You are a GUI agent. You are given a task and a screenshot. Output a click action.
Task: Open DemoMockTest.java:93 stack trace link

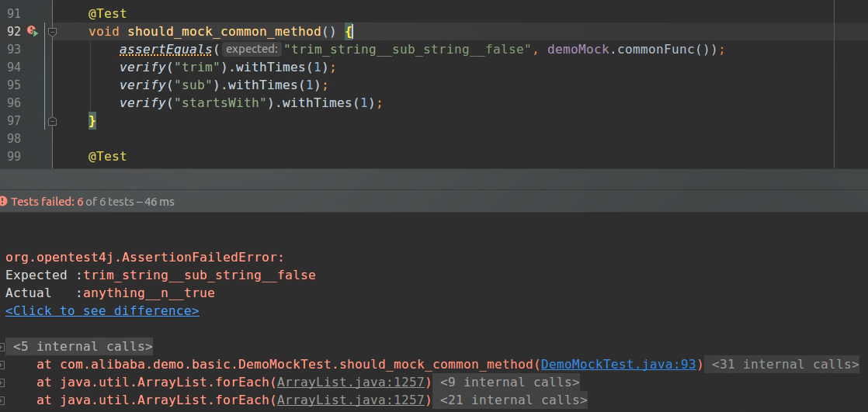point(618,365)
